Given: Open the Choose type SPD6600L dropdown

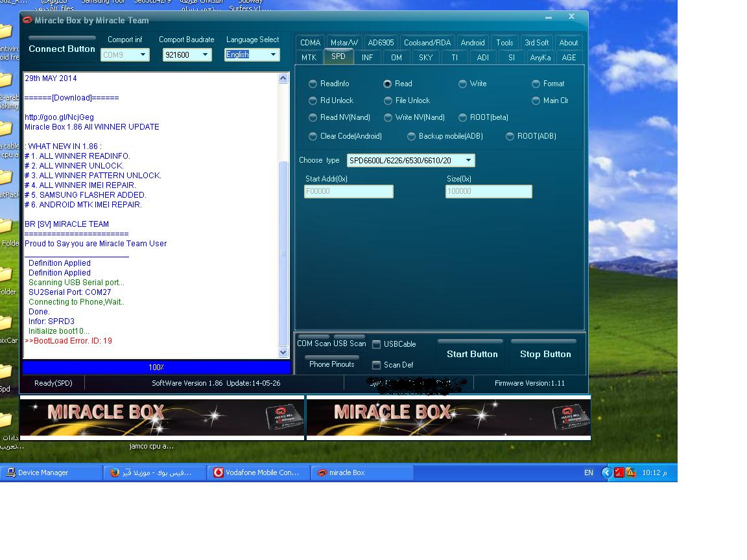Looking at the screenshot, I should 410,161.
